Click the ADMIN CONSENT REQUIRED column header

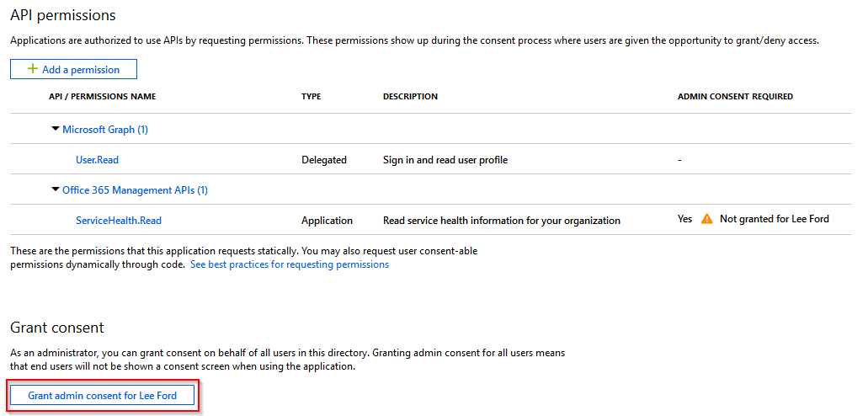735,96
